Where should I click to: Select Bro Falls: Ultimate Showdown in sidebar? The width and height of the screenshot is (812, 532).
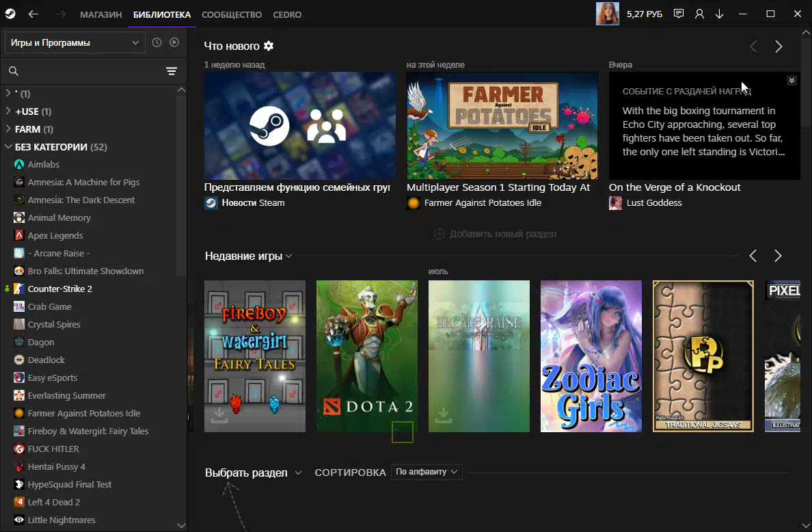85,271
